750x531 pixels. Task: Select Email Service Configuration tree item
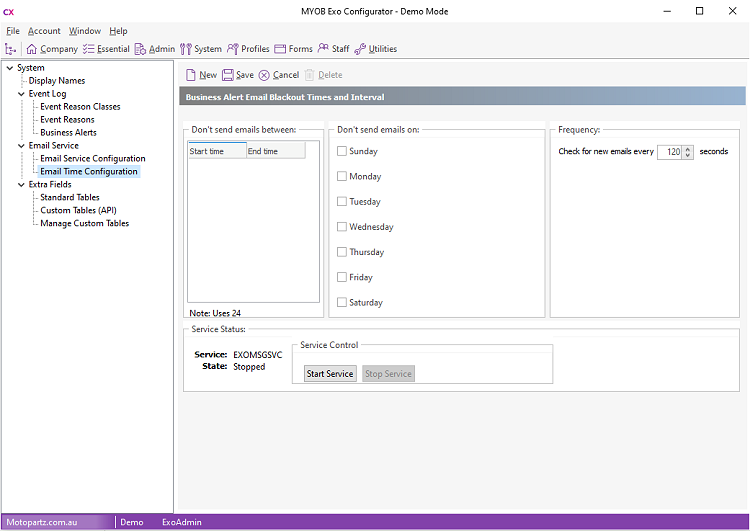pos(93,158)
